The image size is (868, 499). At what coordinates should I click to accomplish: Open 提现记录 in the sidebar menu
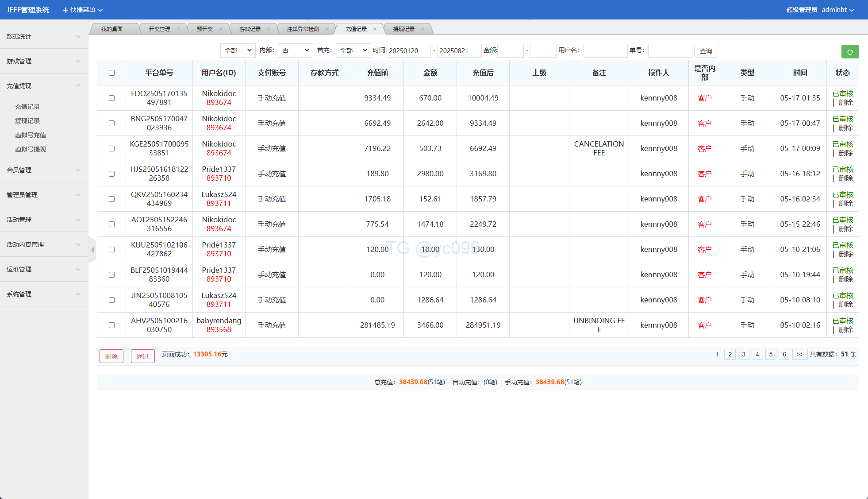(27, 121)
